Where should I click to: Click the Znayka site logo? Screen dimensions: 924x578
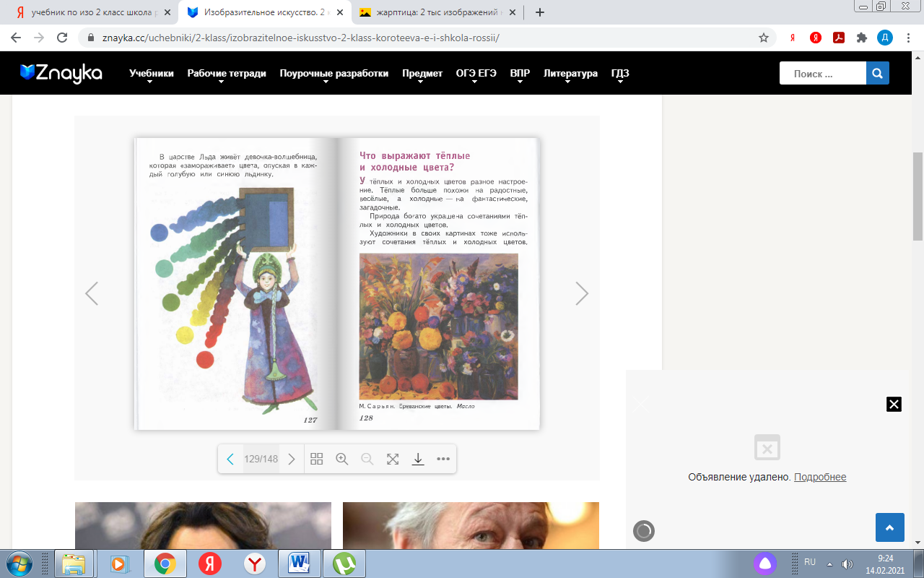[61, 73]
